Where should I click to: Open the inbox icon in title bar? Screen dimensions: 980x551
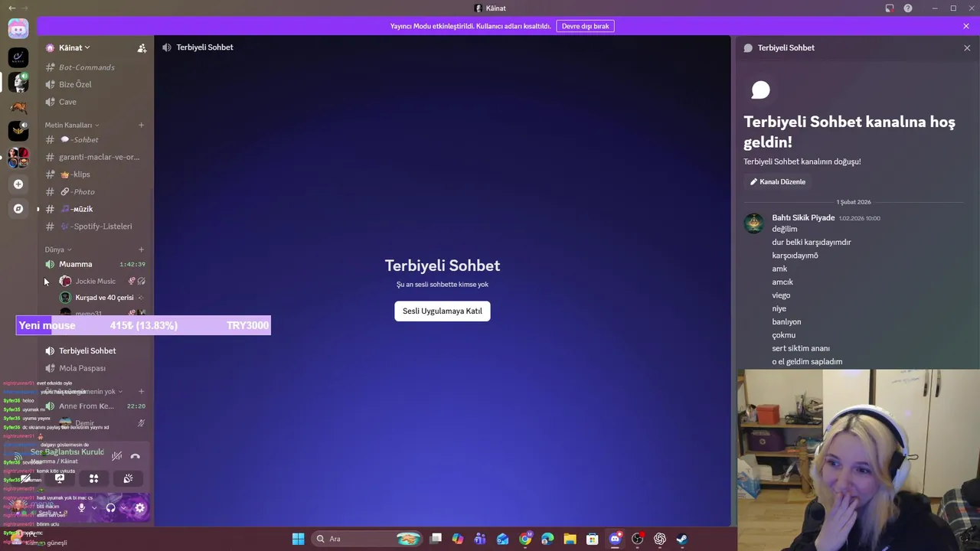pyautogui.click(x=890, y=8)
